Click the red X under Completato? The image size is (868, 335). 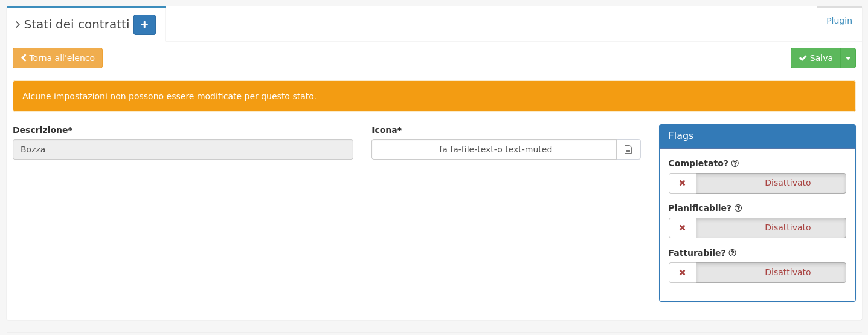[683, 183]
